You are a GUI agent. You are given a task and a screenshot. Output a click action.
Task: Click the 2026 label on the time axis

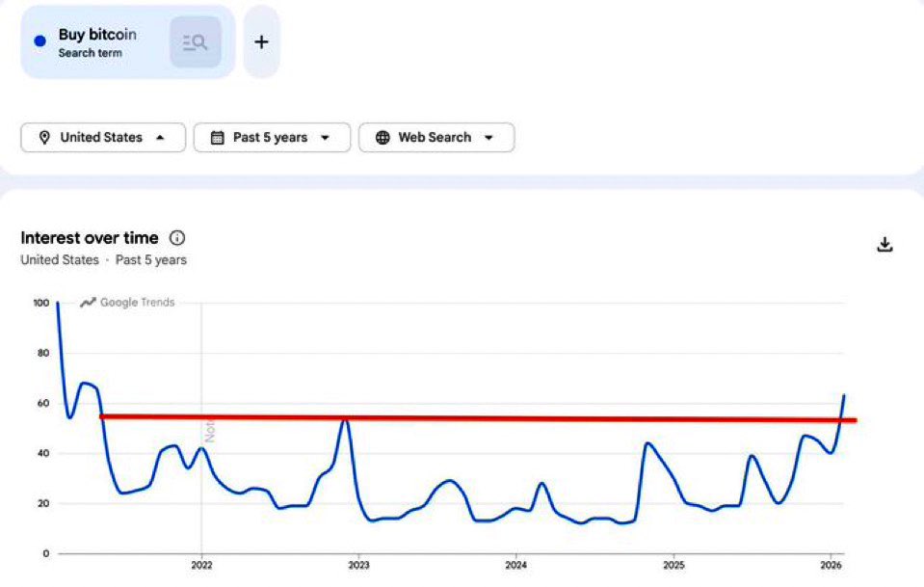(831, 564)
